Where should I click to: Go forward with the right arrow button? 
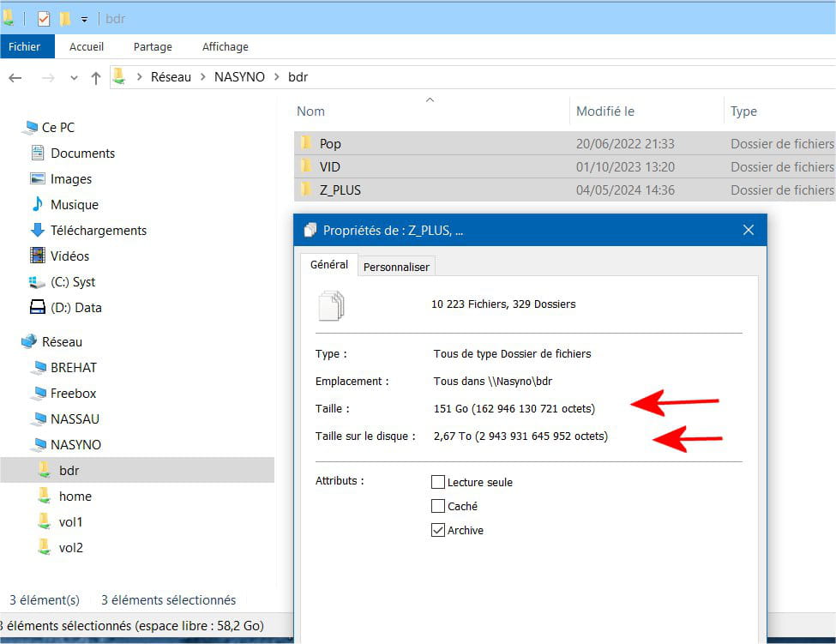pos(48,78)
